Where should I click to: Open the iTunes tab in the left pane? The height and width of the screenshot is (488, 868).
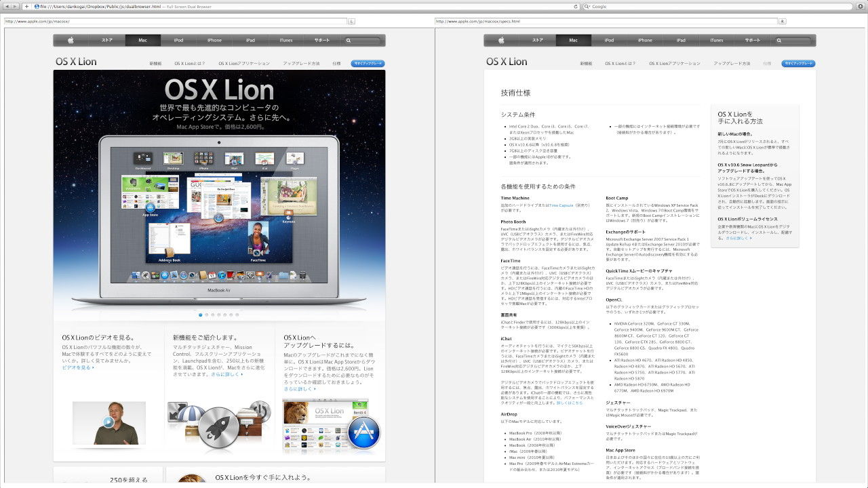pyautogui.click(x=286, y=40)
